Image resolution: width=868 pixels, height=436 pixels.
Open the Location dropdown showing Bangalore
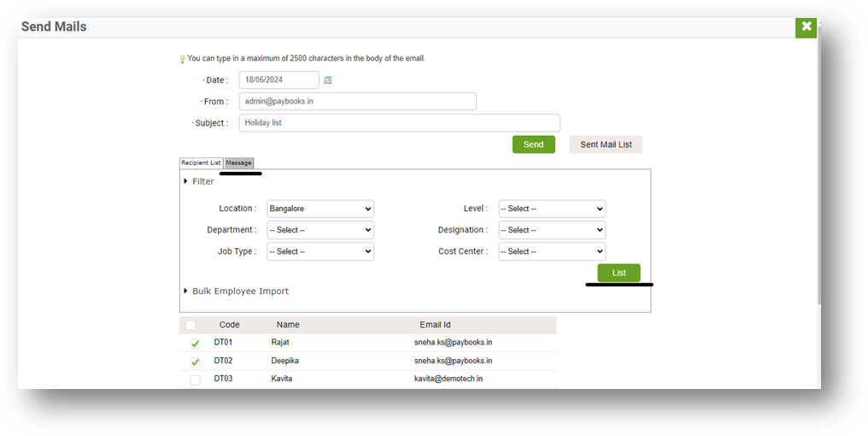pos(320,209)
